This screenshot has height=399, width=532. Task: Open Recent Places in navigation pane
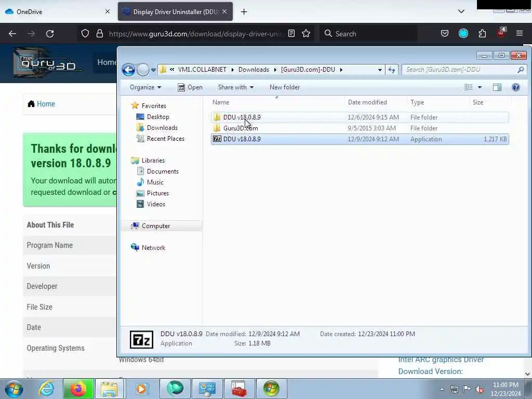tap(165, 138)
